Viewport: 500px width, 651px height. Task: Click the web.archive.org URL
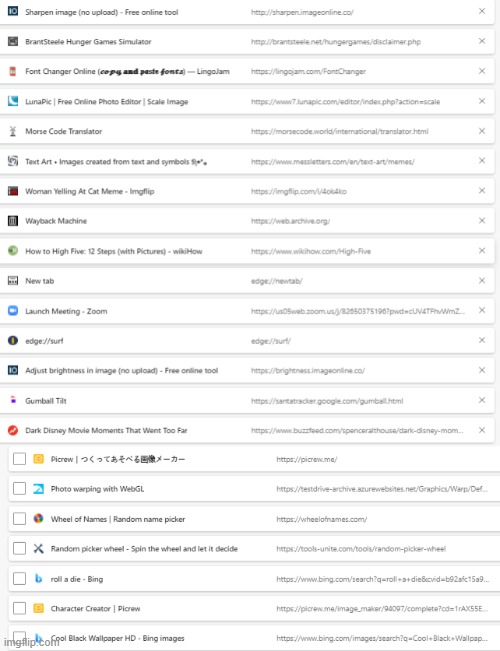[290, 221]
